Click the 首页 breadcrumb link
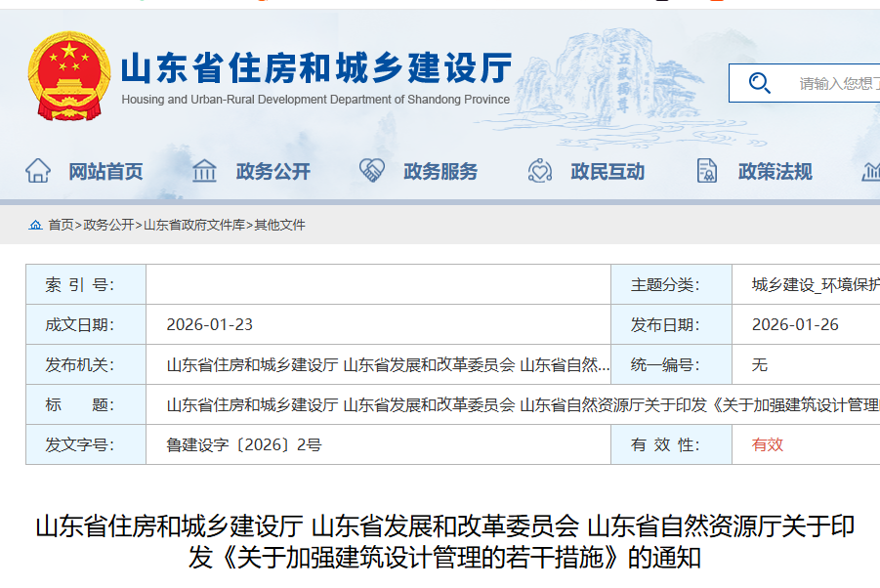 [x=61, y=225]
